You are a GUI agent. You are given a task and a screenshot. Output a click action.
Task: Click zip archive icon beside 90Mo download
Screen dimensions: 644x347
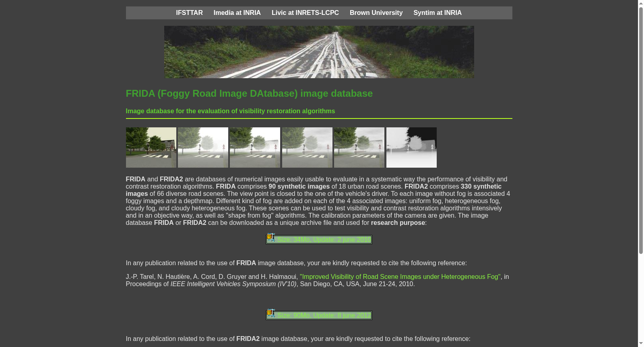point(271,314)
